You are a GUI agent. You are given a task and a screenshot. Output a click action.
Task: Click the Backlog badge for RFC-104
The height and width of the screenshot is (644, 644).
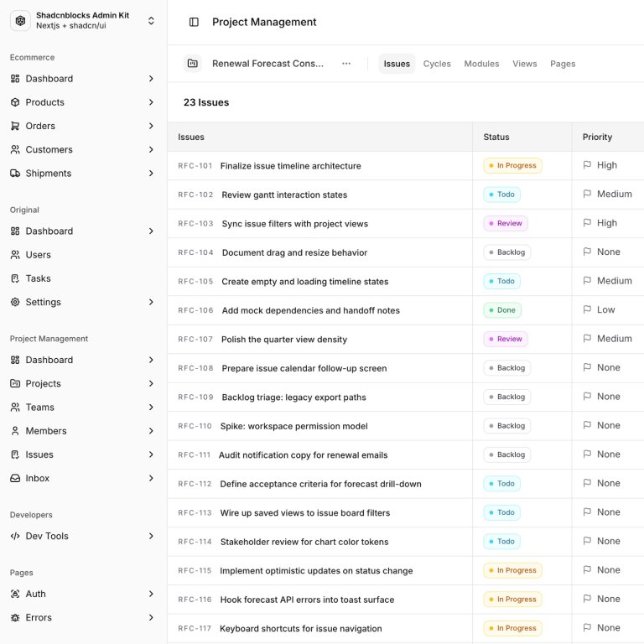click(x=506, y=252)
